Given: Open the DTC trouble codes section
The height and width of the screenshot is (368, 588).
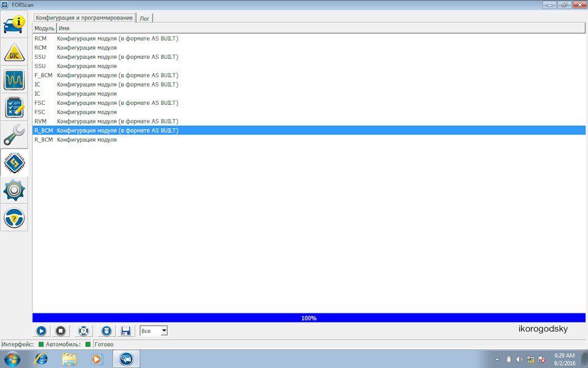Looking at the screenshot, I should [14, 53].
